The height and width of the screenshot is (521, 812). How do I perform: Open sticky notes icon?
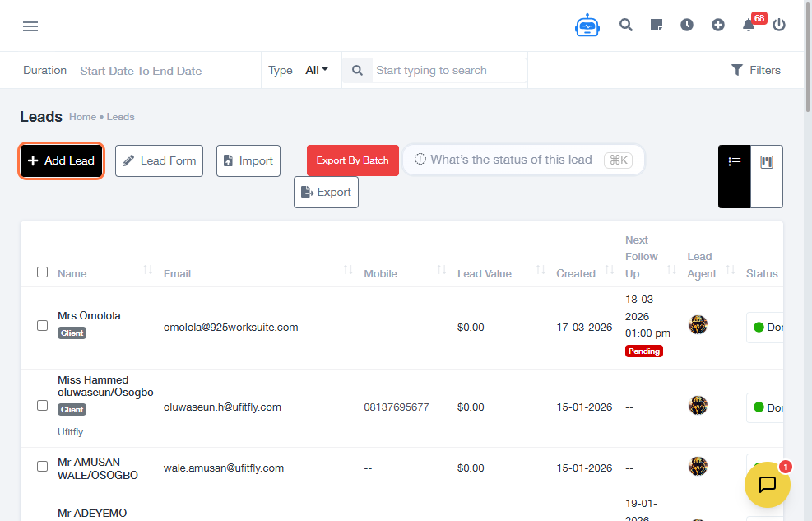point(657,26)
